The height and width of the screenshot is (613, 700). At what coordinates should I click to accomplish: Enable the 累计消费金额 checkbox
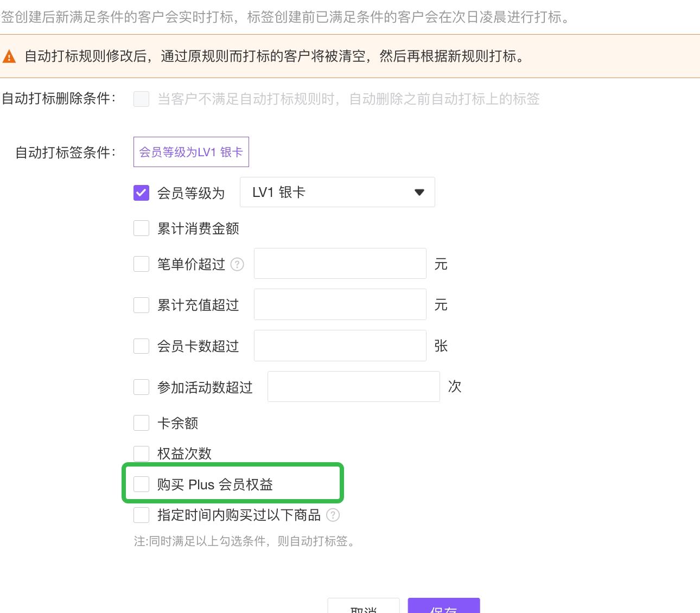pyautogui.click(x=141, y=228)
